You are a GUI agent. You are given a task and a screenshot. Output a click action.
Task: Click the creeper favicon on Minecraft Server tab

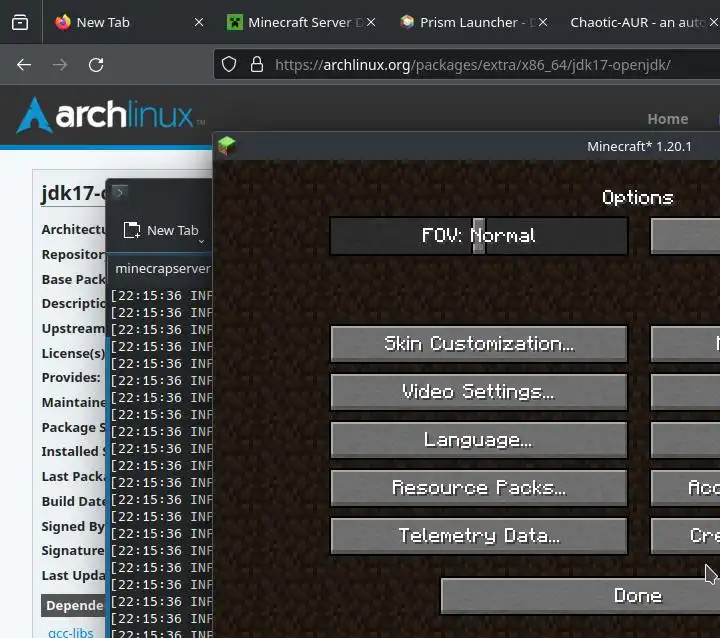point(235,22)
